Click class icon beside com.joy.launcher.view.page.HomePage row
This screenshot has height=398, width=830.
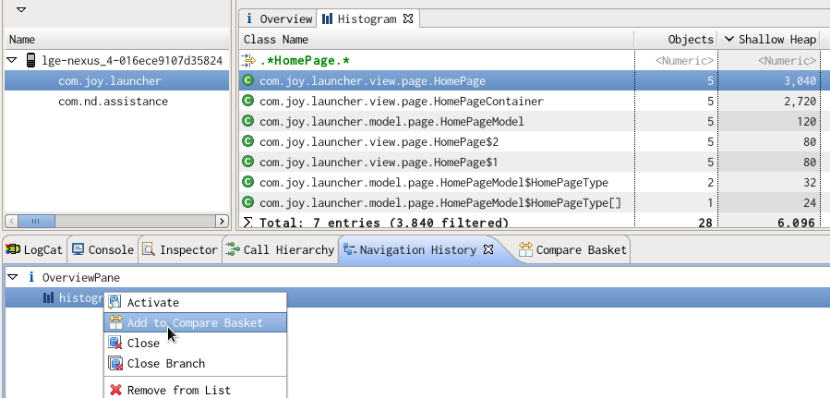247,80
